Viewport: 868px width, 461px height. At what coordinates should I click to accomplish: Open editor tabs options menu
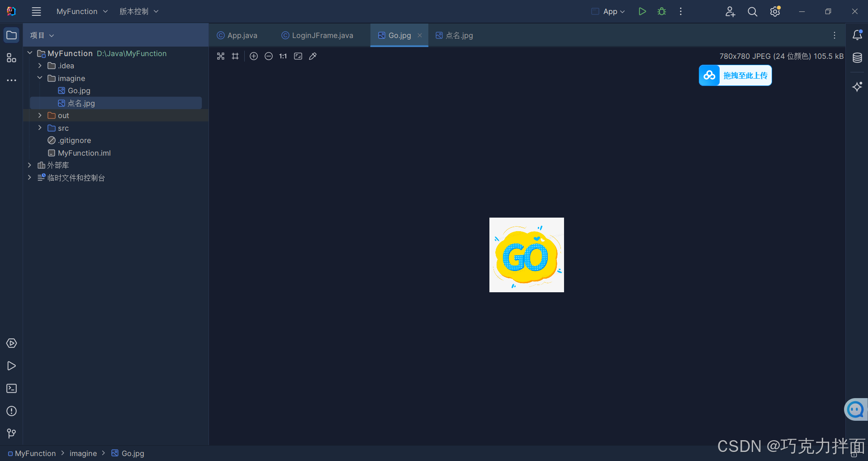click(835, 35)
